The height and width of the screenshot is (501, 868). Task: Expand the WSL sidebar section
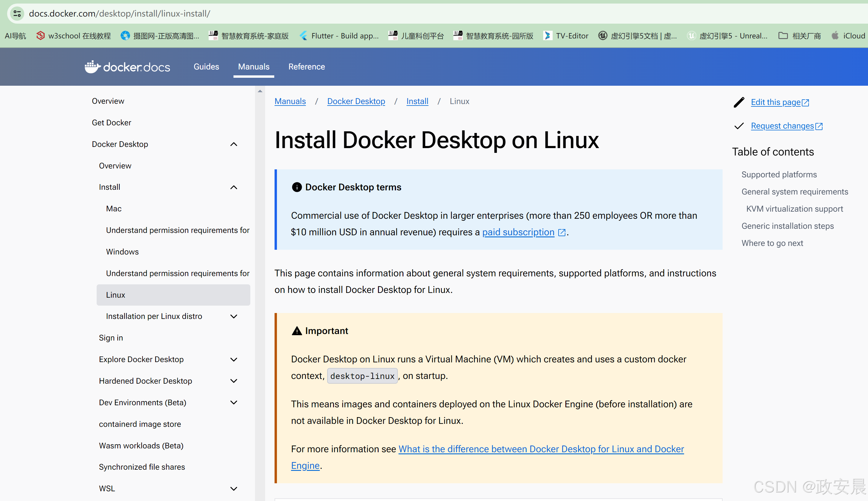click(233, 489)
